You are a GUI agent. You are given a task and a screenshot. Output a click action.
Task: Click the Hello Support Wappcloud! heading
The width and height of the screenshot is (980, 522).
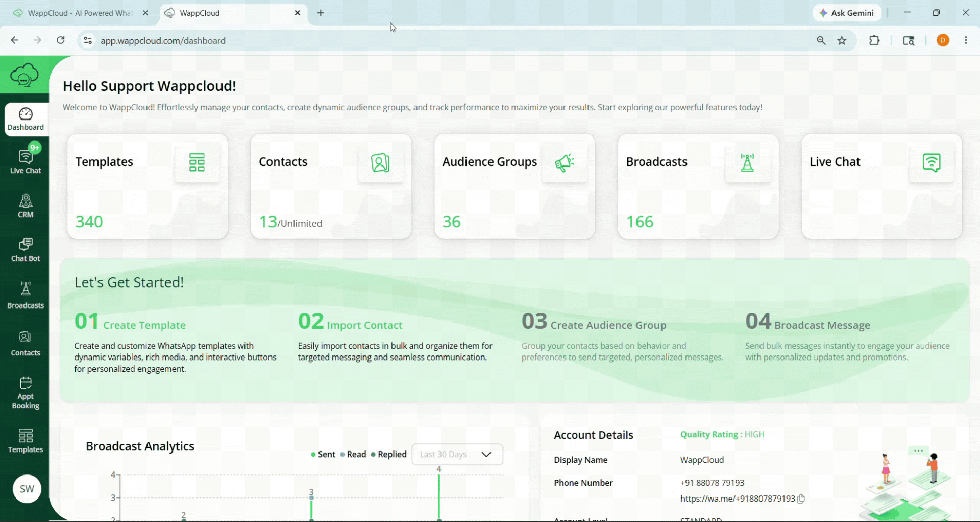[150, 86]
